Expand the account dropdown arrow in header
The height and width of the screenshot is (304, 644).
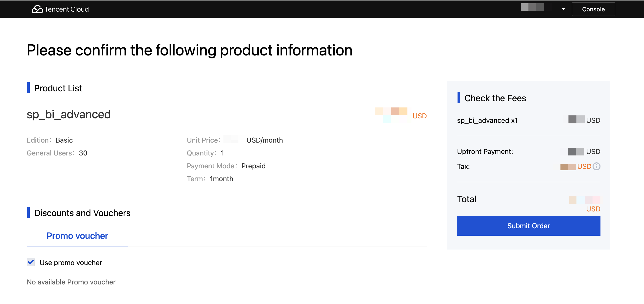coord(563,9)
